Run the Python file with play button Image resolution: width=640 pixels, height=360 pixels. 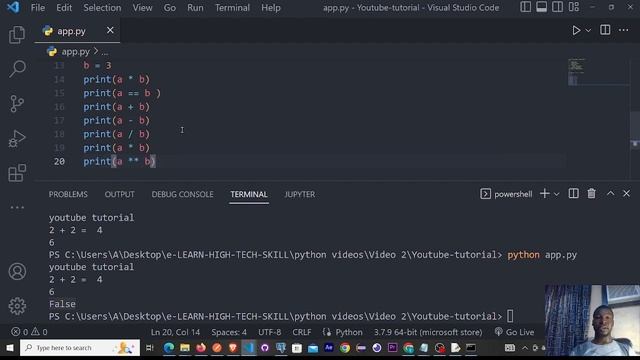pyautogui.click(x=576, y=31)
